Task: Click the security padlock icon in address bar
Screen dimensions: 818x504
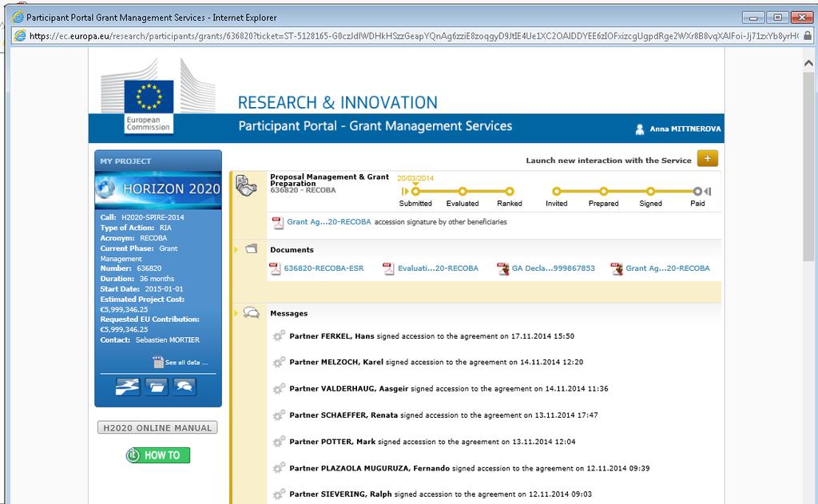Action: click(x=808, y=35)
